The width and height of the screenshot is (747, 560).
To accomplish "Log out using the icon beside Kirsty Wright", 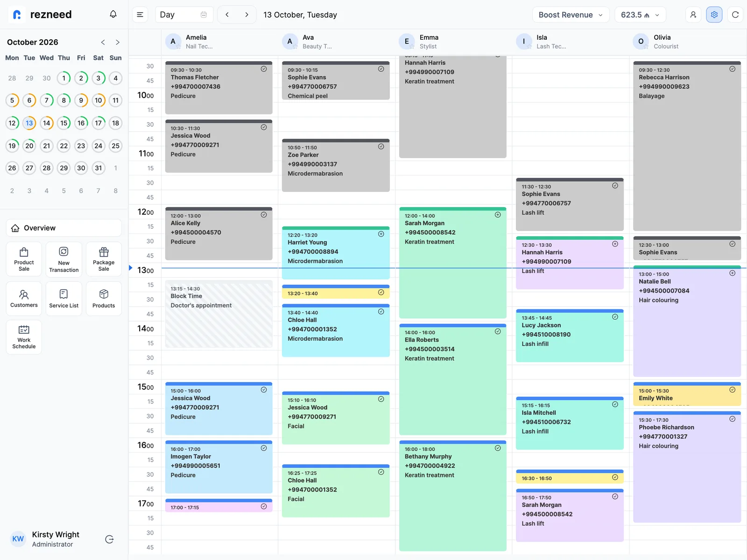I will pos(109,539).
